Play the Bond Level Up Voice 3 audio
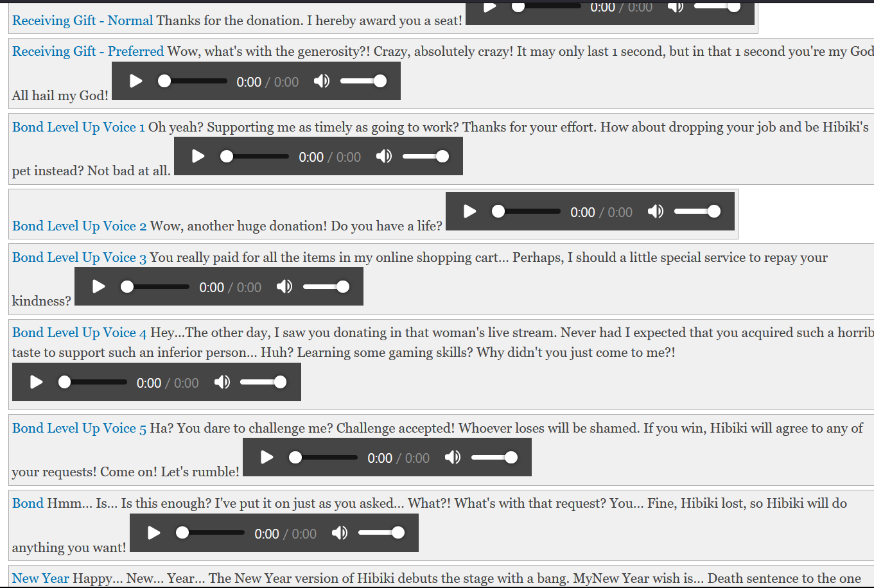The height and width of the screenshot is (588, 874). [x=98, y=286]
